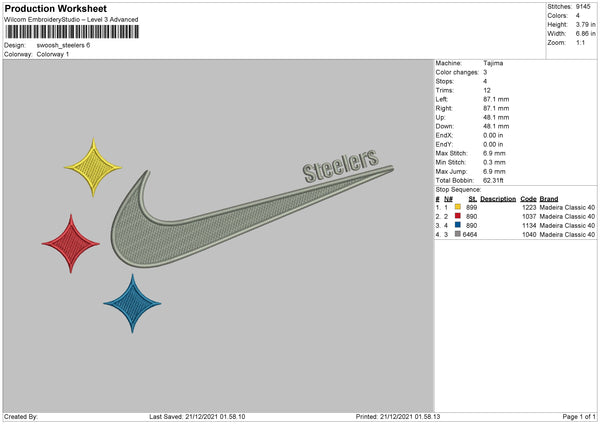Click the yellow star in design
This screenshot has width=600, height=424.
click(93, 167)
